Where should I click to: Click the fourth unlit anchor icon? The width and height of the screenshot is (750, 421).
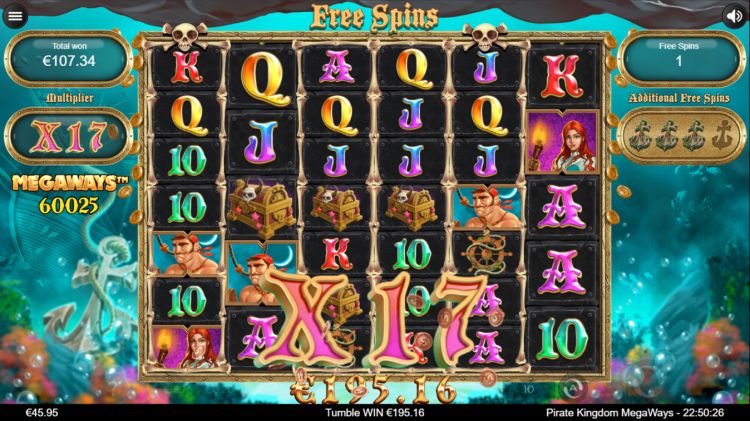722,136
